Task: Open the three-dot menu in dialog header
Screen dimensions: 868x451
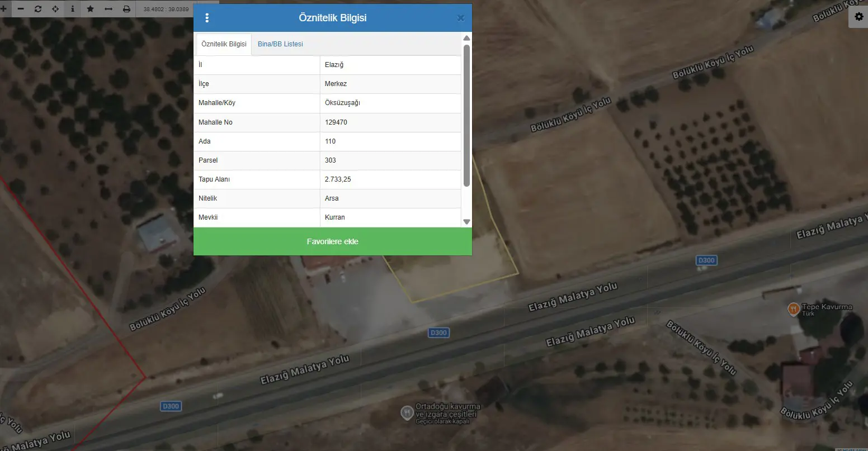Action: [x=207, y=18]
